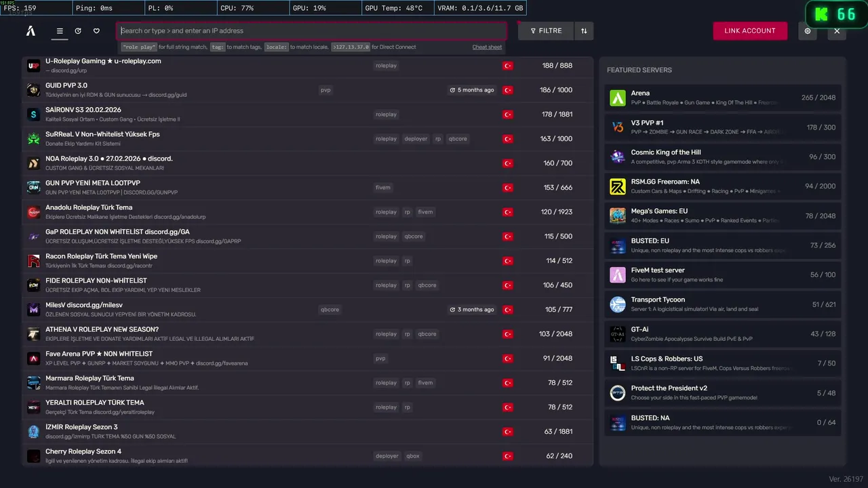Click the Turkish flag on U-Roleplay row
The width and height of the screenshot is (868, 488).
[507, 66]
